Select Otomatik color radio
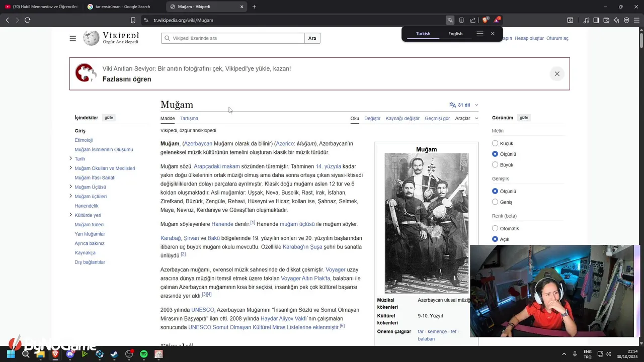The width and height of the screenshot is (644, 362). point(495,228)
